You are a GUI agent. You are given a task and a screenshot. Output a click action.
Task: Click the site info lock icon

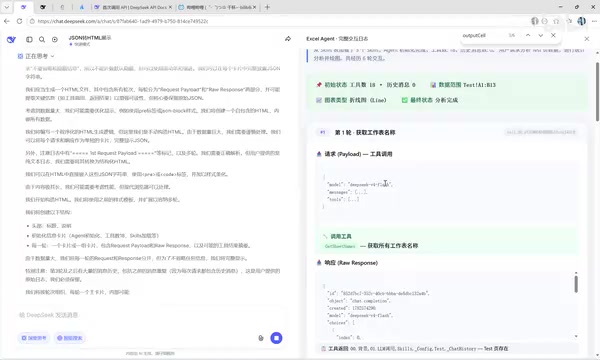(33, 21)
